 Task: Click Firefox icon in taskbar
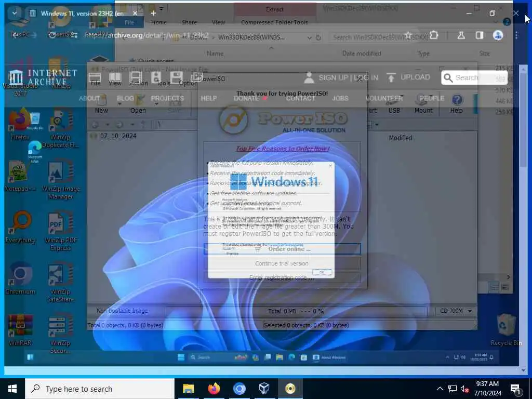pos(214,389)
